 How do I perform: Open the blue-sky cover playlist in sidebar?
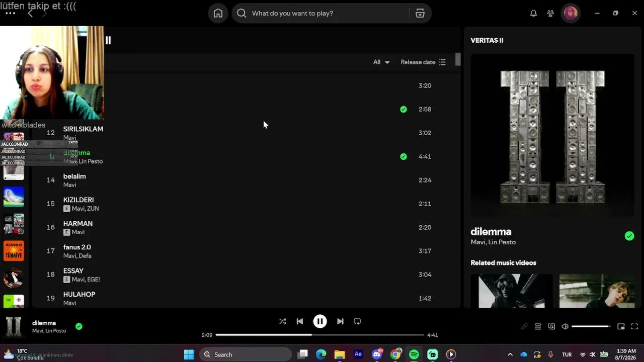(14, 197)
